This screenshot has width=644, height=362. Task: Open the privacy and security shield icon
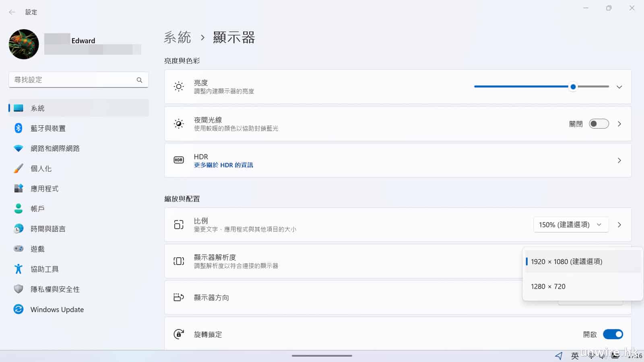point(19,289)
